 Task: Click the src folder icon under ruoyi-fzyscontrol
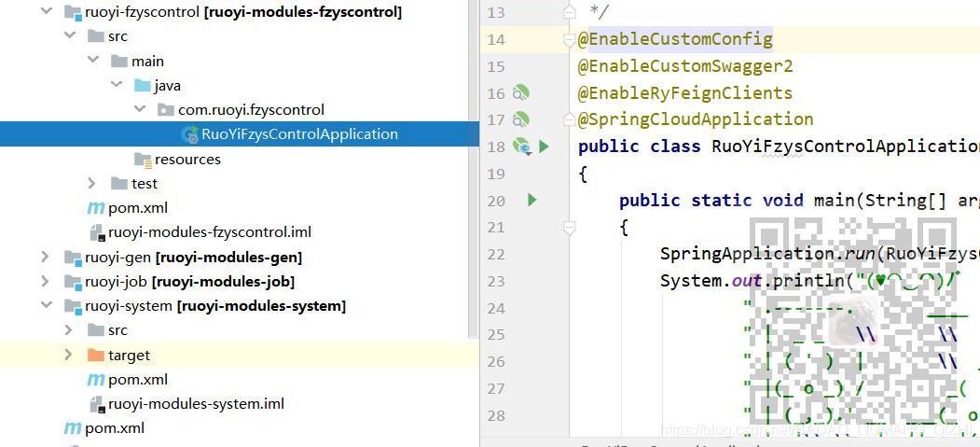tap(96, 35)
